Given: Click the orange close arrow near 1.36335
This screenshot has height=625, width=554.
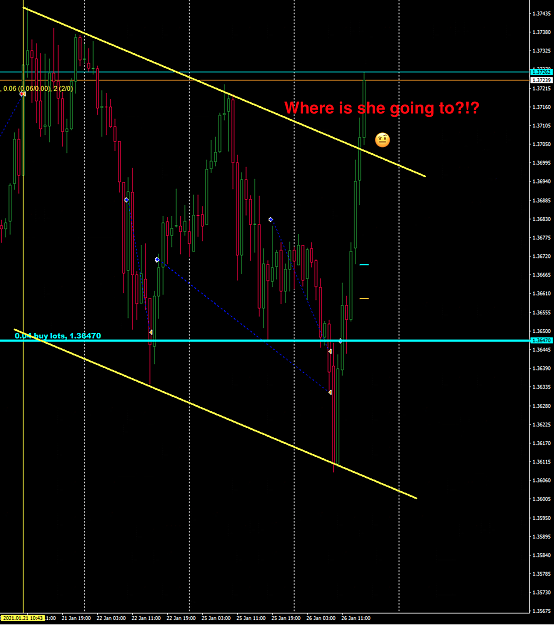Looking at the screenshot, I should (330, 393).
